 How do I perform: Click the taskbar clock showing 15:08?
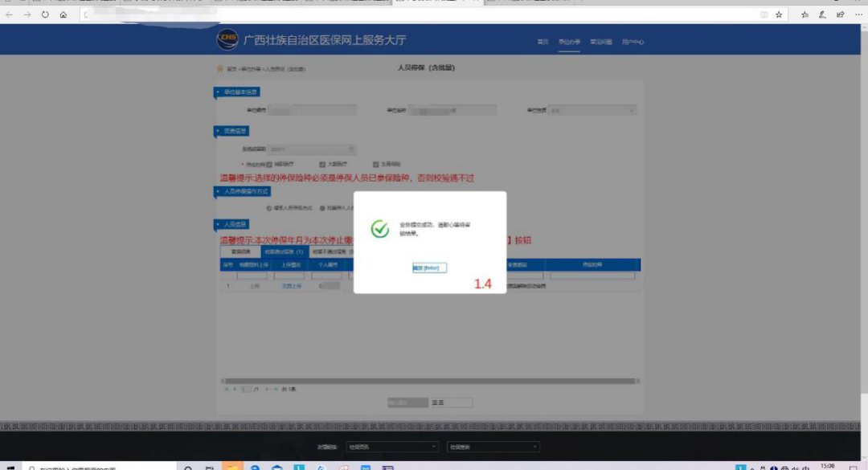[828, 467]
